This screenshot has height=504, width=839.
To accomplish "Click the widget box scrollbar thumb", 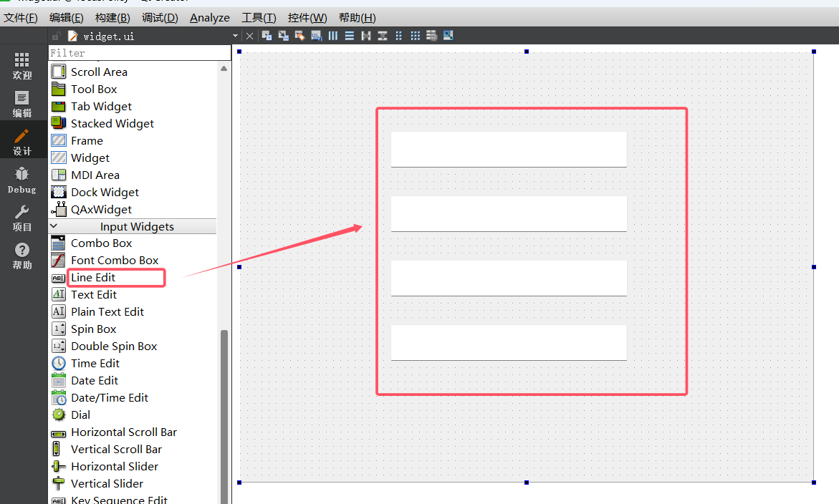I will pos(224,417).
